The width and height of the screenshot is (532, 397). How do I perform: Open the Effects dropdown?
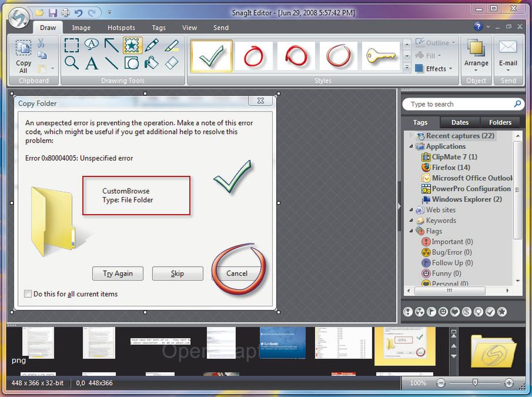434,69
